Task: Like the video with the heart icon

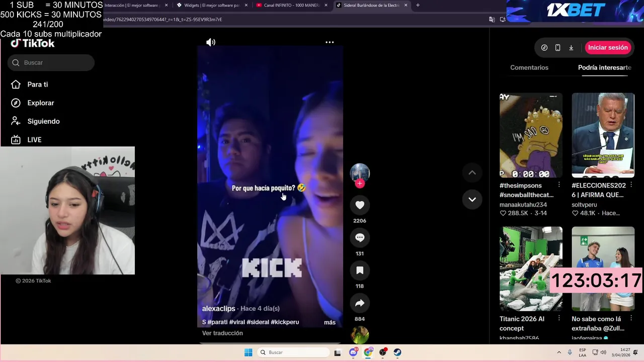Action: [360, 205]
